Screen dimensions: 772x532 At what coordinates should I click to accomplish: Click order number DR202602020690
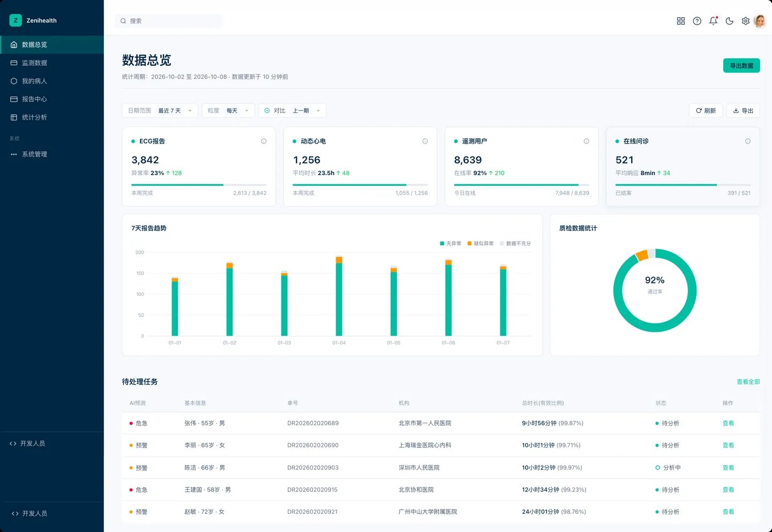point(313,445)
